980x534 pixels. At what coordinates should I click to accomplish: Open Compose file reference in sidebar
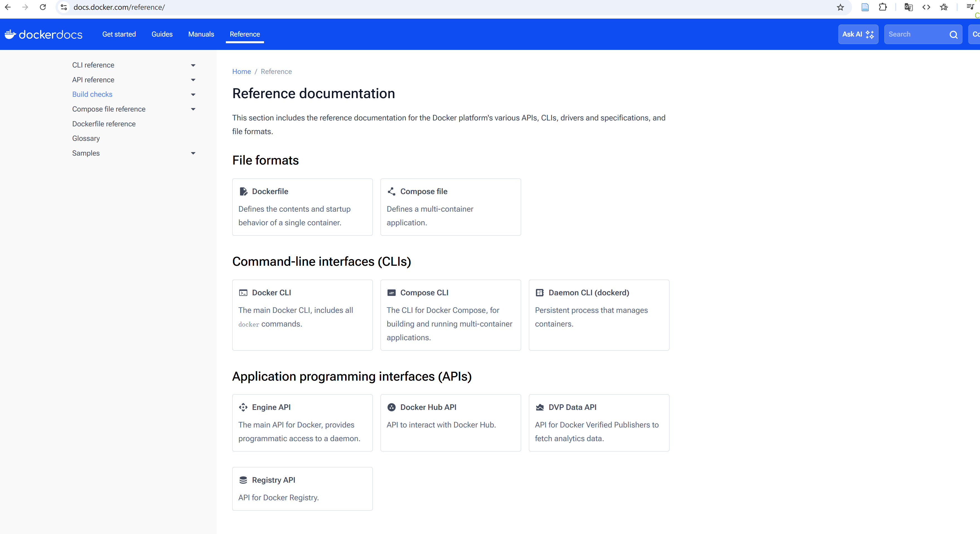coord(109,109)
